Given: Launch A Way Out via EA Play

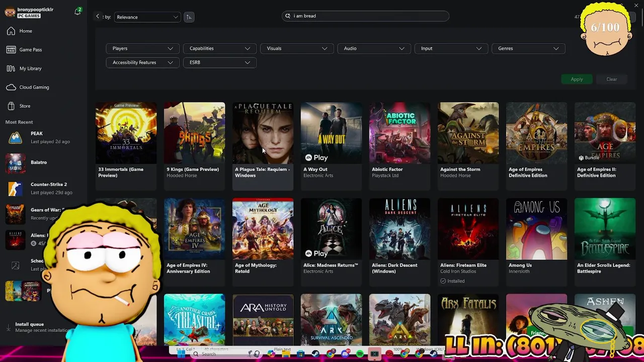Looking at the screenshot, I should (x=316, y=158).
